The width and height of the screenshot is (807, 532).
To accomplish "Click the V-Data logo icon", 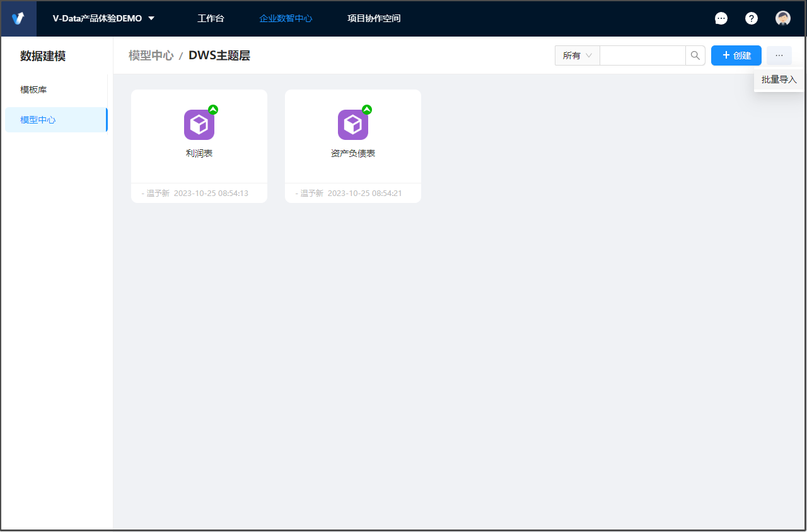I will click(x=18, y=19).
